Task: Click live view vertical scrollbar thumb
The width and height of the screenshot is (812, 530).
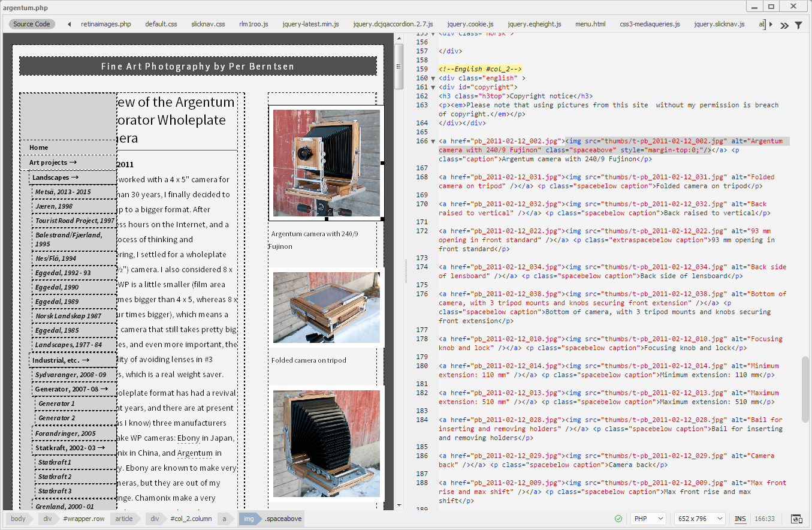Action: (x=400, y=65)
